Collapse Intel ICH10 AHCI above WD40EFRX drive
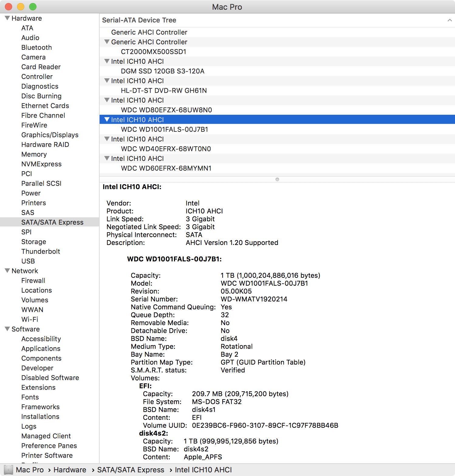 pyautogui.click(x=107, y=139)
